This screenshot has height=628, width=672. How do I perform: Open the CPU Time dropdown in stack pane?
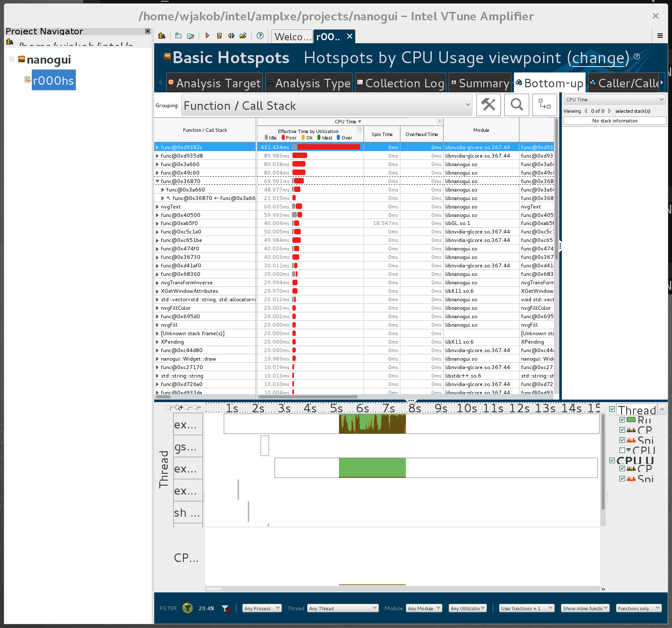614,100
